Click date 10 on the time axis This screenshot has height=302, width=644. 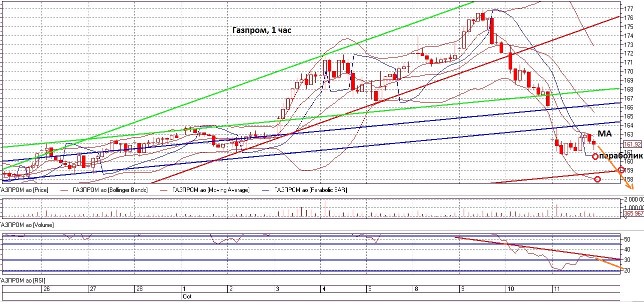(x=510, y=289)
